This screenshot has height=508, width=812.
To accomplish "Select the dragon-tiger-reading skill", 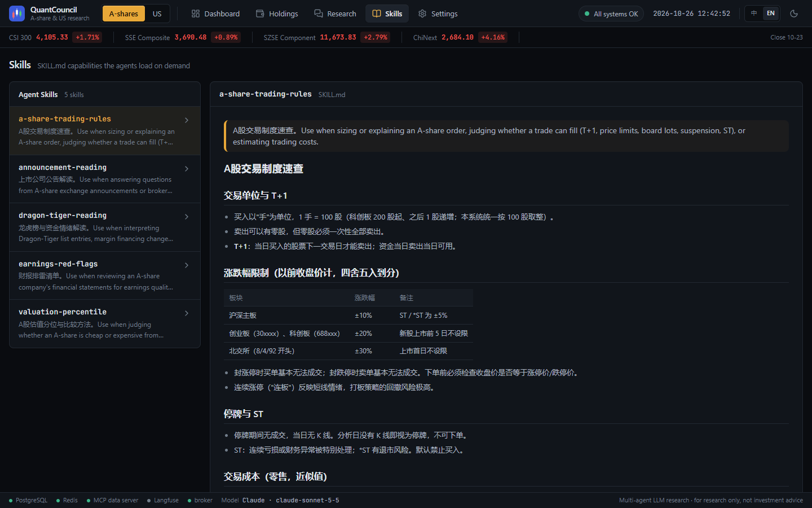I will 105,227.
